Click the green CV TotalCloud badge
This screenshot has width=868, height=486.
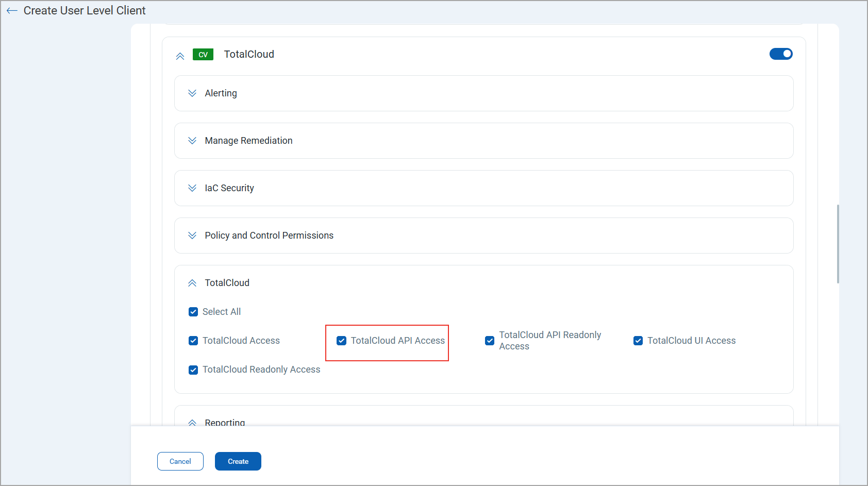[x=203, y=55]
